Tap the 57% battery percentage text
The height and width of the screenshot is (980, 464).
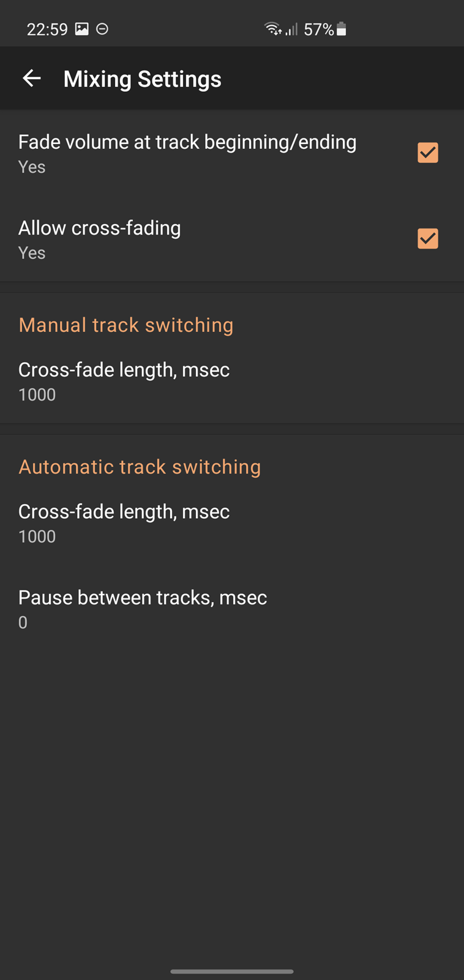319,29
